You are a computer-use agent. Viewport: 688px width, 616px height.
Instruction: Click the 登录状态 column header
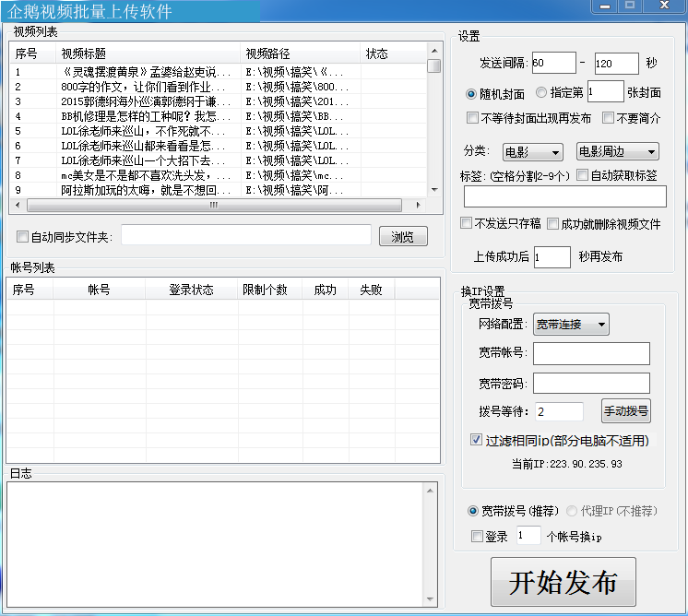pyautogui.click(x=191, y=290)
